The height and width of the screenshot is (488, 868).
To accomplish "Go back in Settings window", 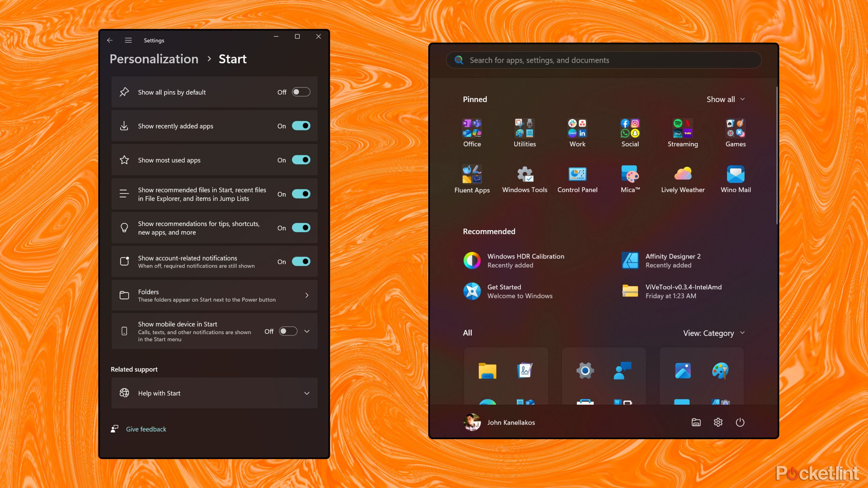I will 110,40.
